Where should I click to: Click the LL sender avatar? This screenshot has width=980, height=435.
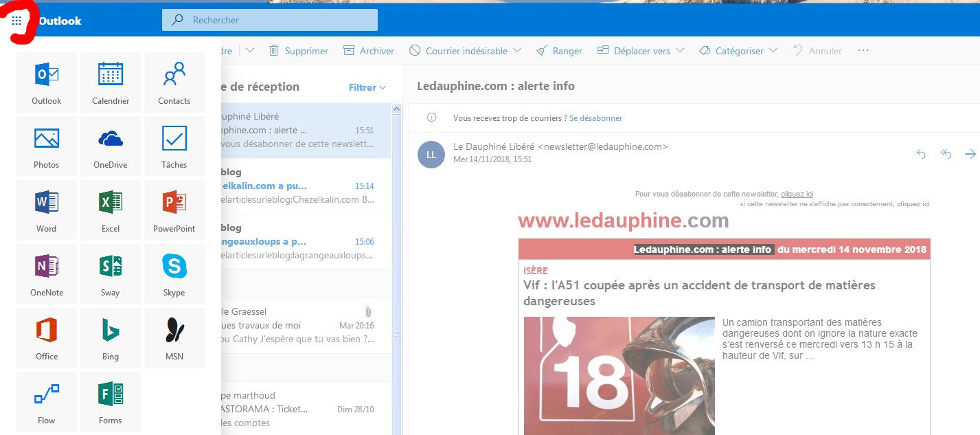click(431, 154)
